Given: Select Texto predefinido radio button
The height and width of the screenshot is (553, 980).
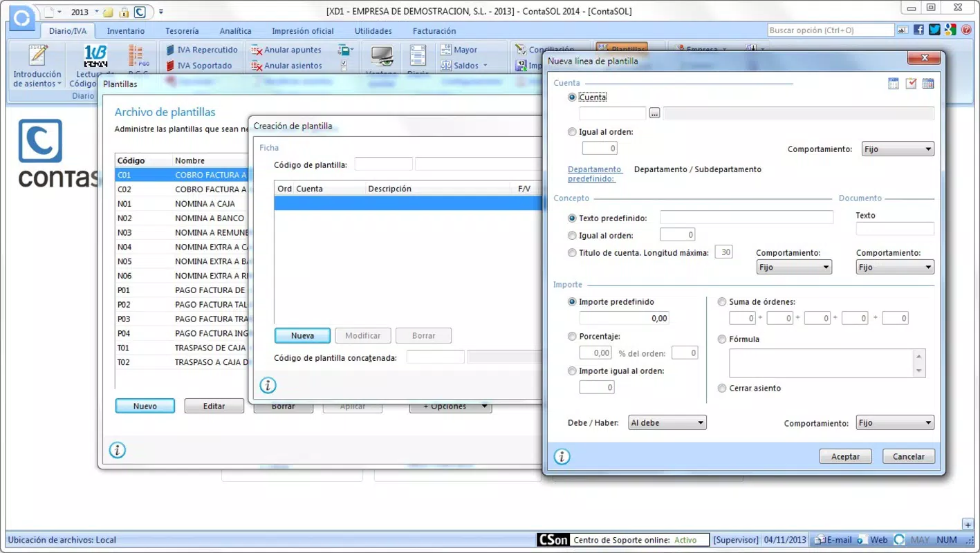Looking at the screenshot, I should pyautogui.click(x=572, y=218).
